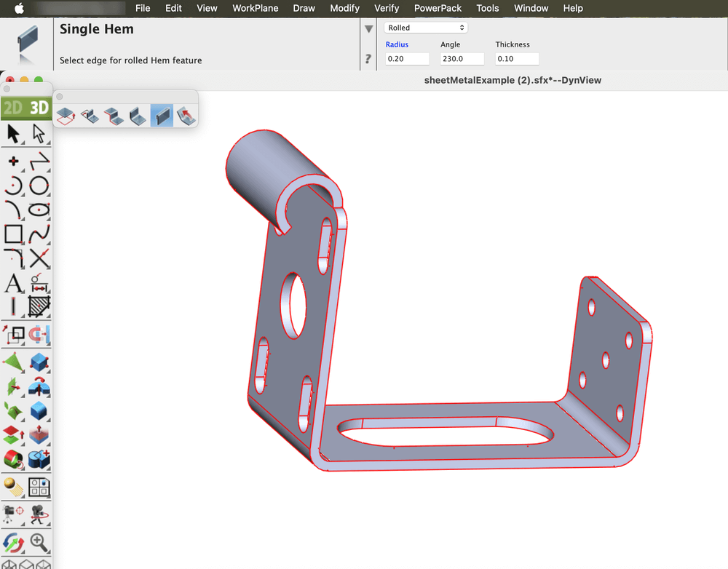Select the spline curve tool
The image size is (728, 569).
(x=39, y=234)
